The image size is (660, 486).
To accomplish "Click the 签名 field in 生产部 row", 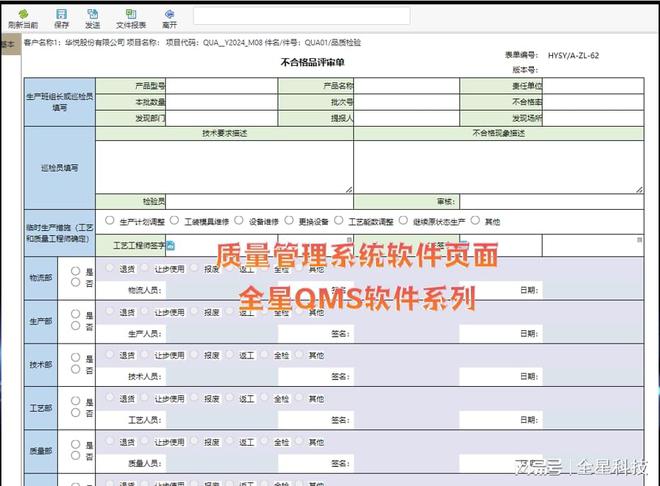I will (x=406, y=334).
